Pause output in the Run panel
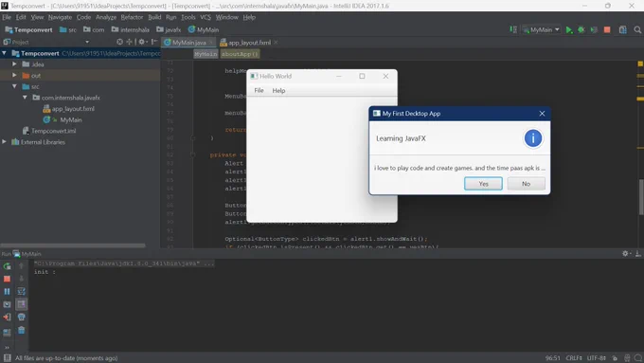 [x=7, y=292]
